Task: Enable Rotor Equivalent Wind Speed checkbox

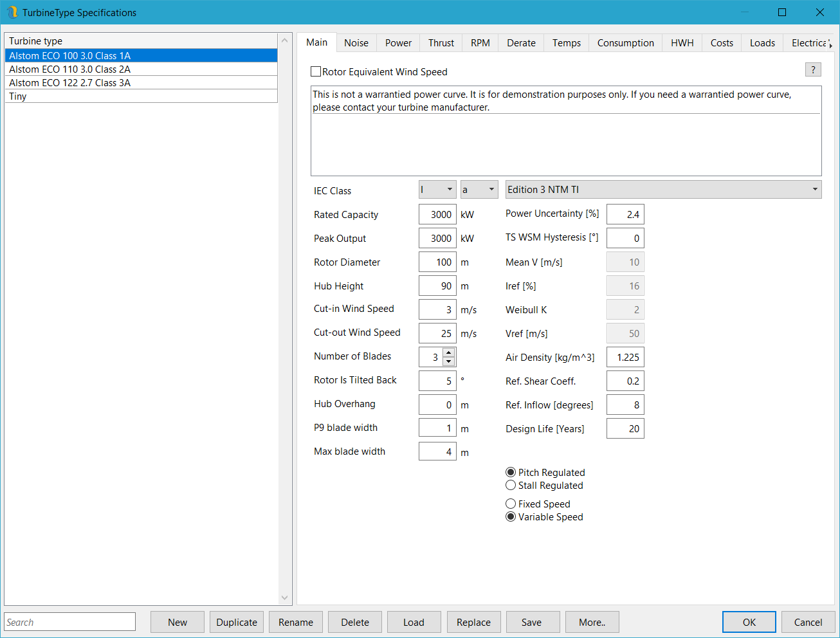Action: pyautogui.click(x=316, y=72)
